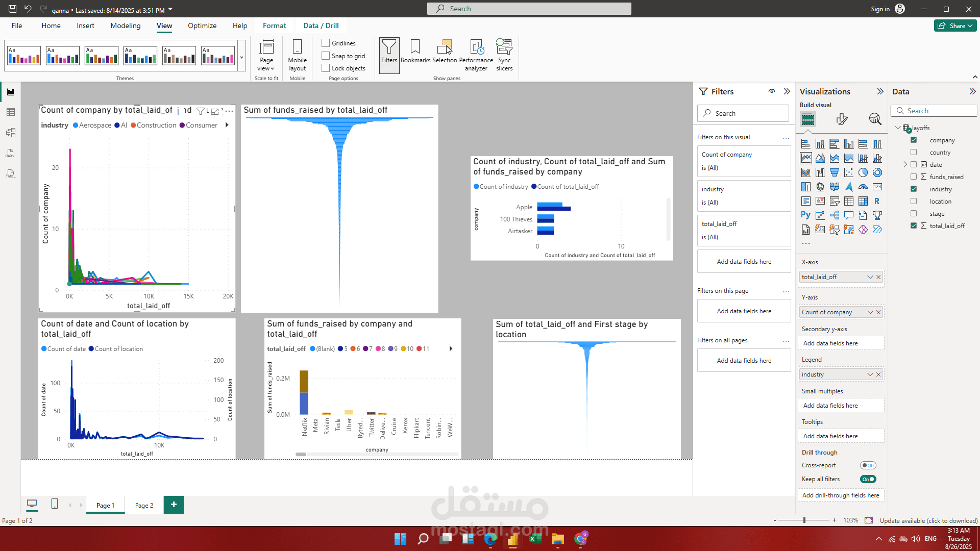This screenshot has width=980, height=551.
Task: Remove industry from the Legend well
Action: (878, 374)
